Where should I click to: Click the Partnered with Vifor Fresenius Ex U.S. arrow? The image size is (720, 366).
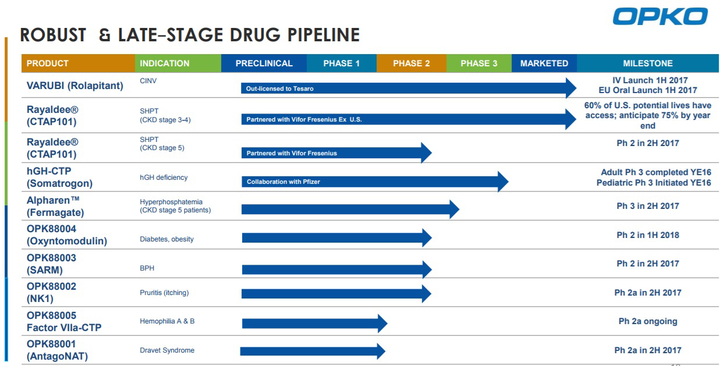(x=409, y=119)
